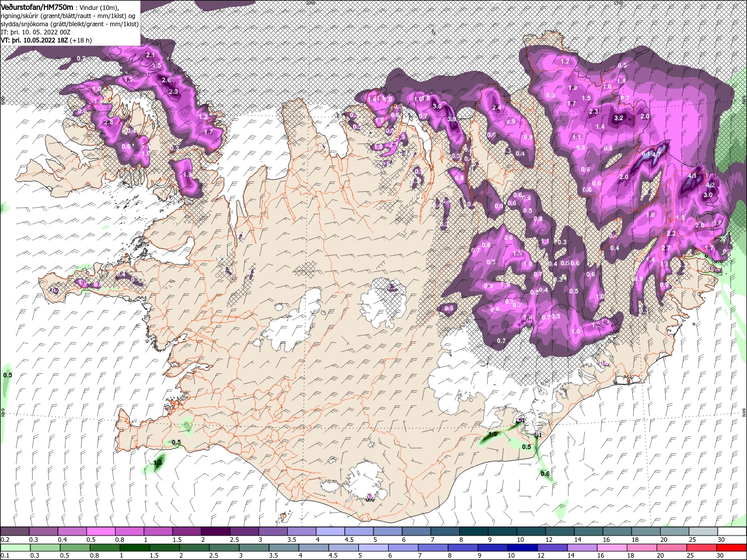Click the 3.9 snowfall value label
The image size is (747, 560).
click(x=451, y=119)
